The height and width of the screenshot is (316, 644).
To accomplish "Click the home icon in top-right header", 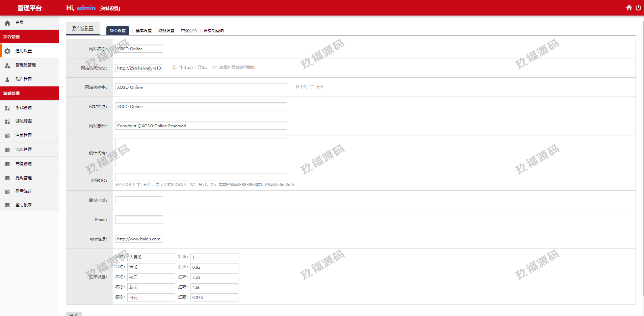I will [x=629, y=8].
